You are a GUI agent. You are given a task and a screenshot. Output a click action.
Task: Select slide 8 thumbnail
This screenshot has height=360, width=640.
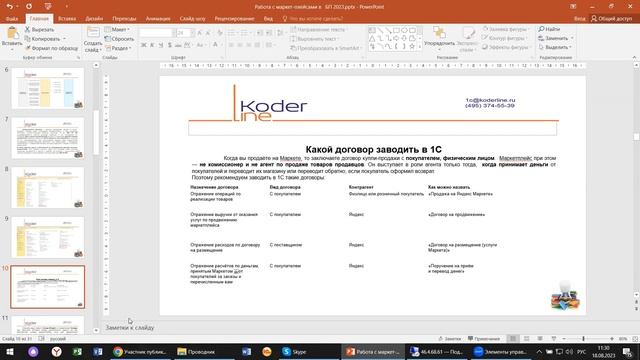coord(48,188)
